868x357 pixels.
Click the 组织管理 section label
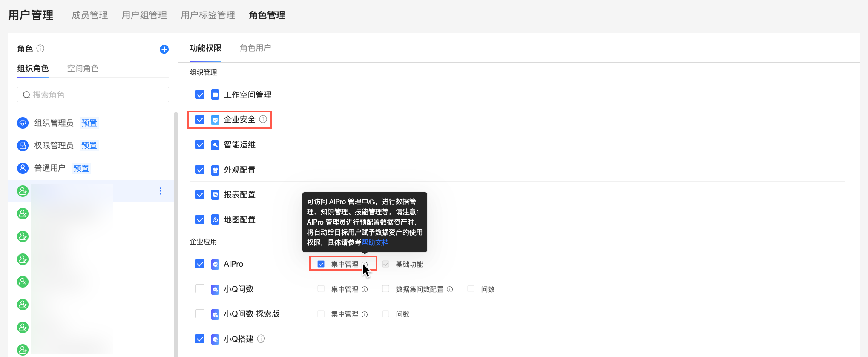tap(204, 72)
